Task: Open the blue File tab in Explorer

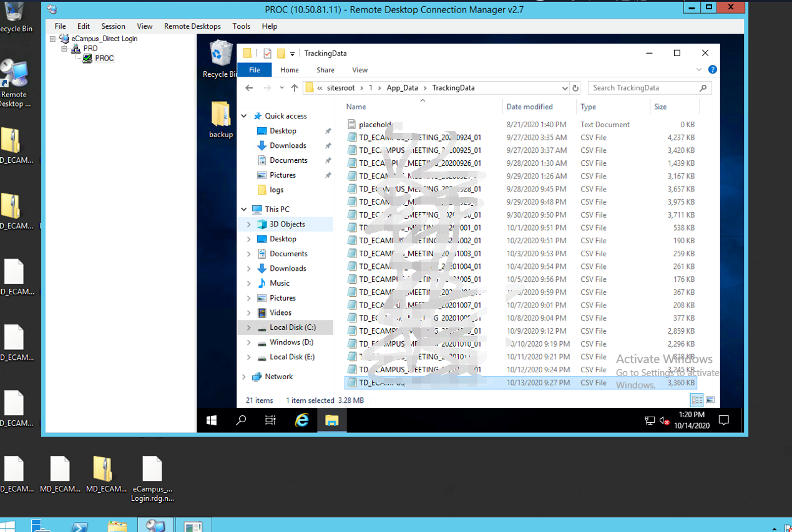Action: 255,70
